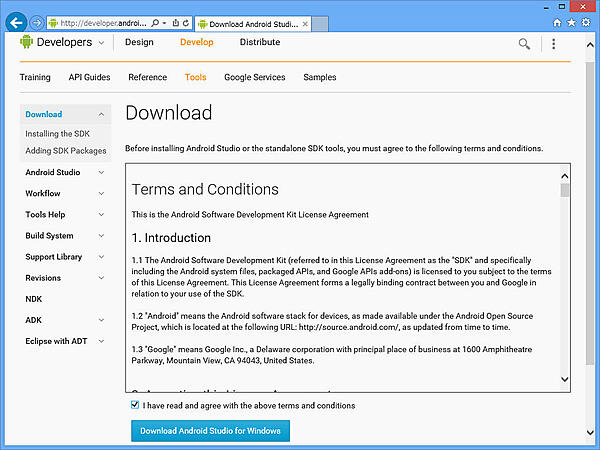Click the browser home icon
Viewport: 600px width, 450px height.
click(557, 21)
